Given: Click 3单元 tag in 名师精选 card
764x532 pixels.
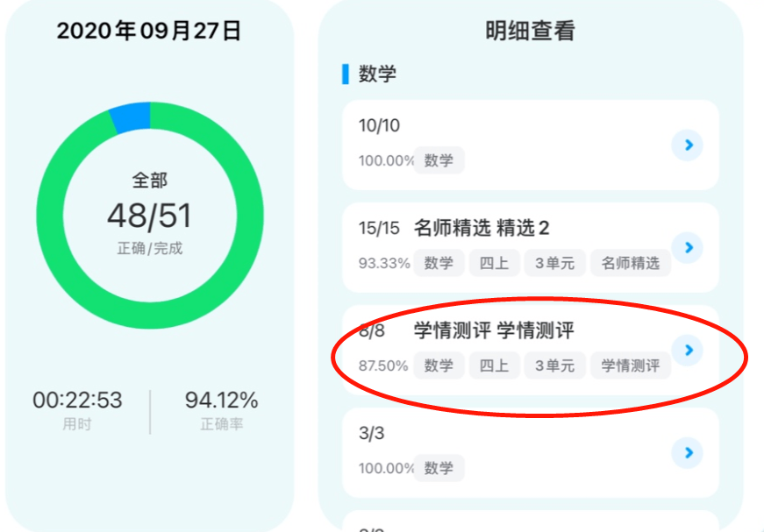Looking at the screenshot, I should pos(553,263).
